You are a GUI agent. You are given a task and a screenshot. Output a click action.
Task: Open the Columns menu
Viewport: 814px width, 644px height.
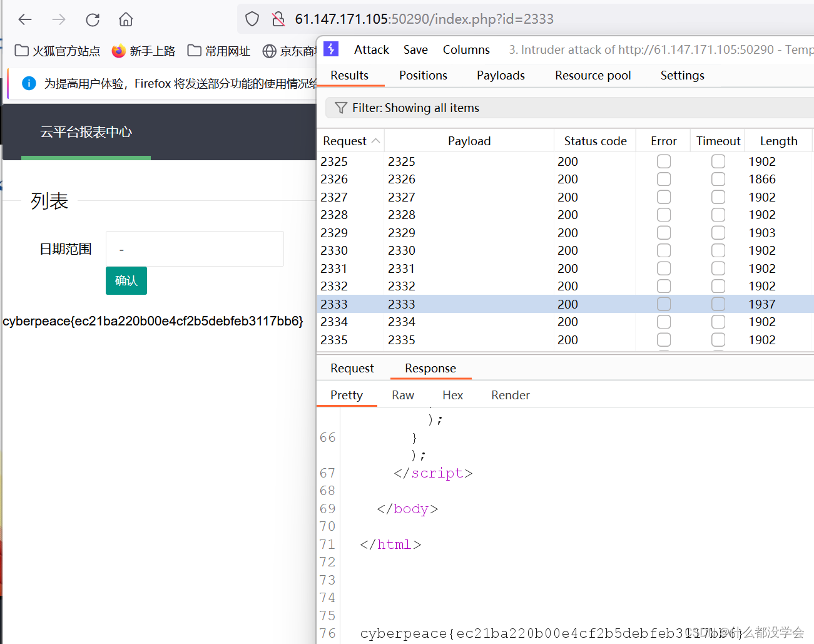(x=466, y=49)
